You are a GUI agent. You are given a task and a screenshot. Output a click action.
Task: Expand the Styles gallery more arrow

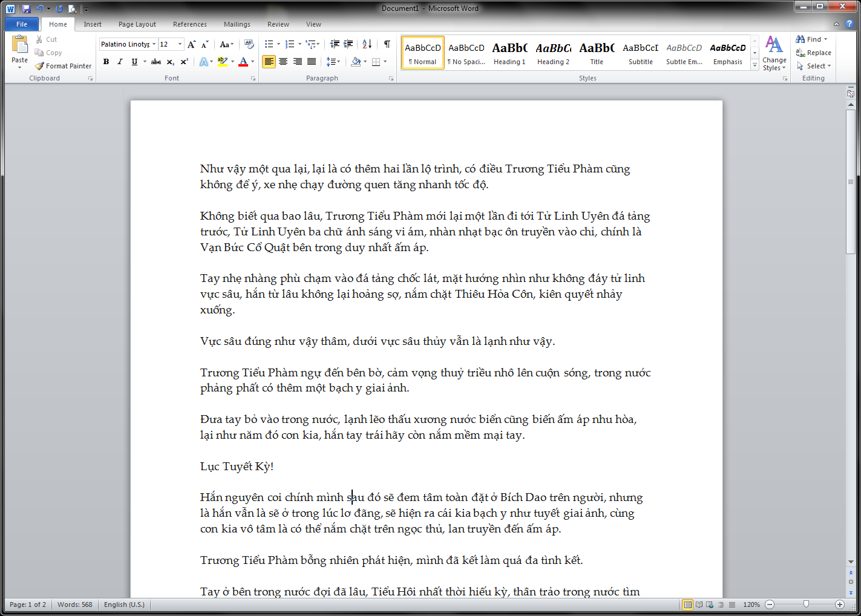click(755, 65)
